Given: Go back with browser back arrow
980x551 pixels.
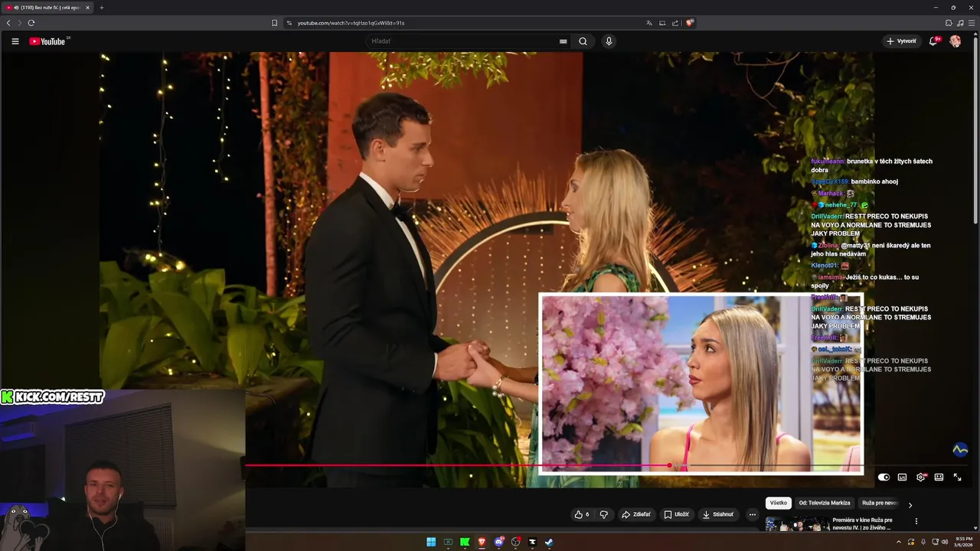Looking at the screenshot, I should pos(8,23).
